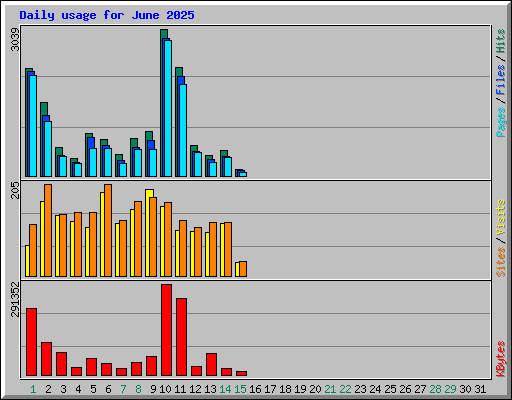Click the day 10 cyan Pages bar

pyautogui.click(x=168, y=108)
